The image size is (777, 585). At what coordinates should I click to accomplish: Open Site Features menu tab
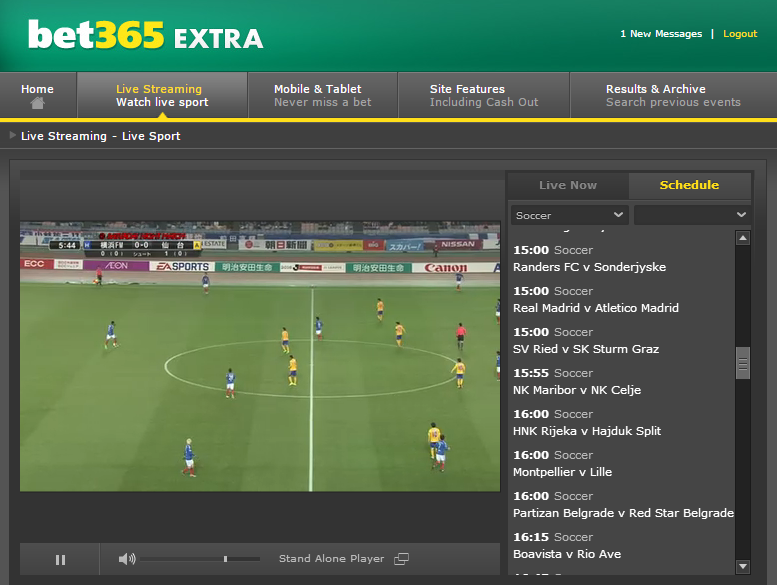point(484,96)
